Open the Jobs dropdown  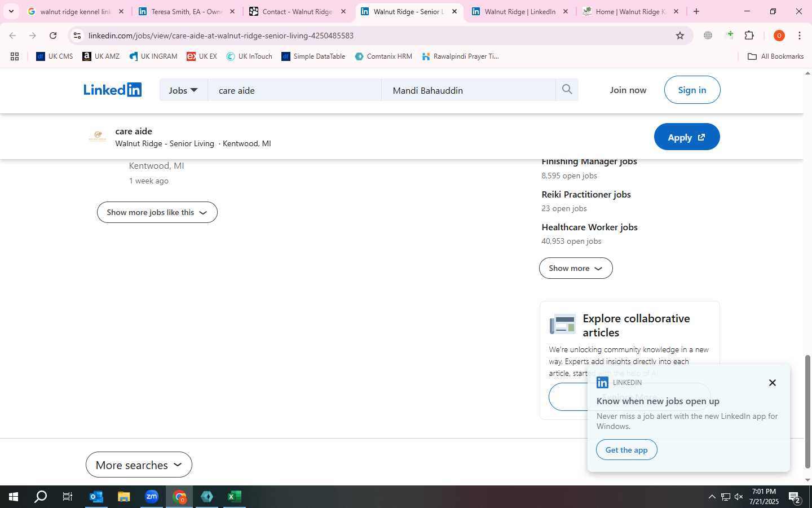coord(183,90)
